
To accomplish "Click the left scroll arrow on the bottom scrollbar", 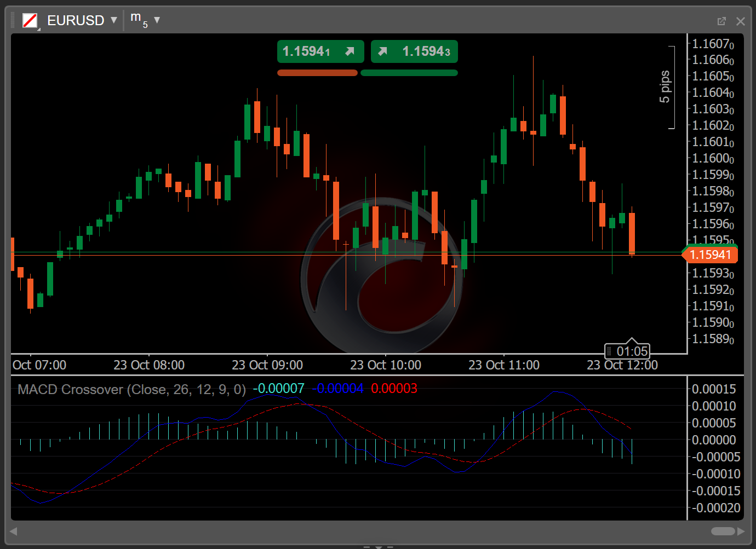I will 13,531.
